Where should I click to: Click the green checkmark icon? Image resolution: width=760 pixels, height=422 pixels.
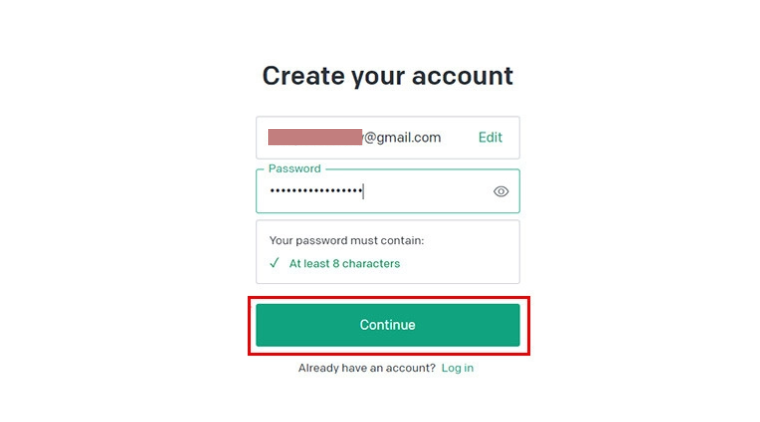click(x=274, y=263)
